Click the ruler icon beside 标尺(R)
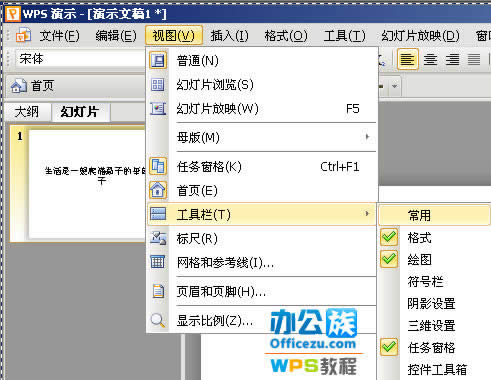Viewport: 491px width, 380px height. point(158,238)
